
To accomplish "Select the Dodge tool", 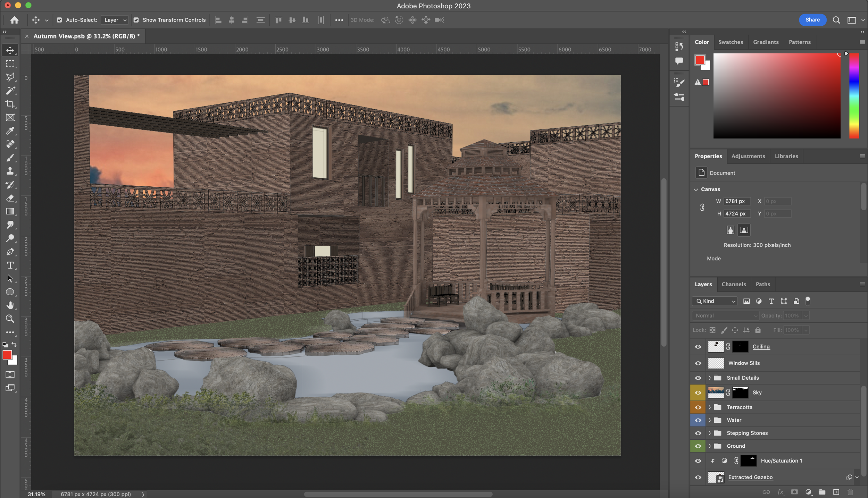I will [10, 238].
